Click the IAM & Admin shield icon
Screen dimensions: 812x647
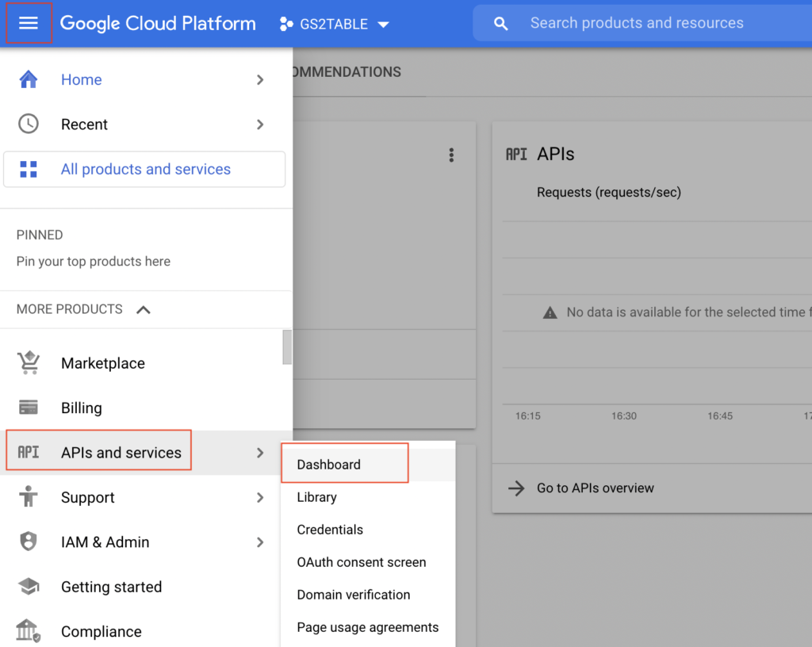(29, 542)
